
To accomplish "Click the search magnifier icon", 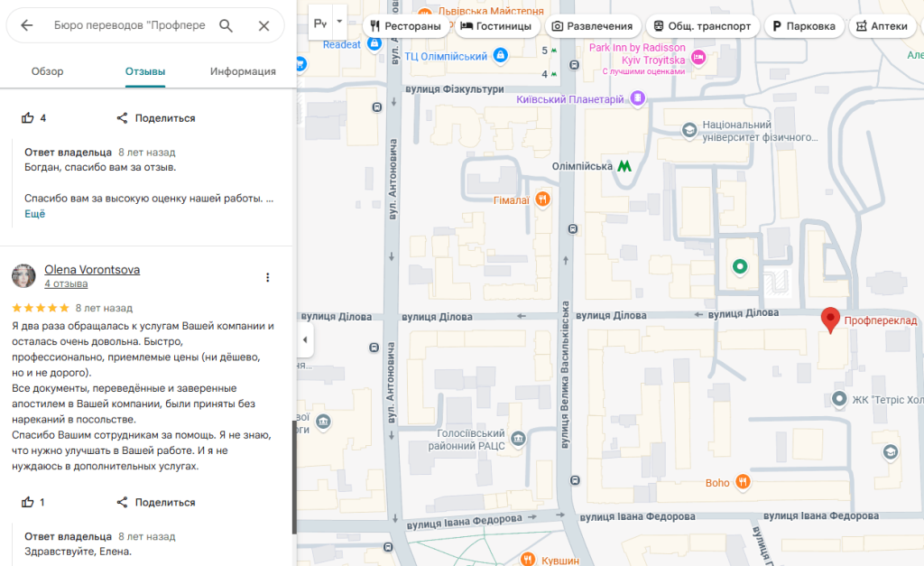I will (x=226, y=25).
